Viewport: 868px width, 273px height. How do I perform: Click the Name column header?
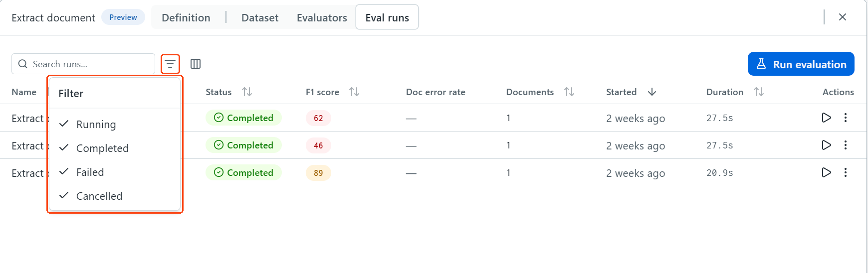(x=24, y=92)
